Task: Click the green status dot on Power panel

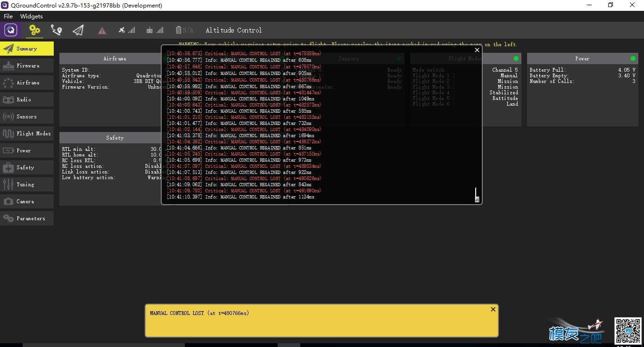Action: pyautogui.click(x=633, y=58)
